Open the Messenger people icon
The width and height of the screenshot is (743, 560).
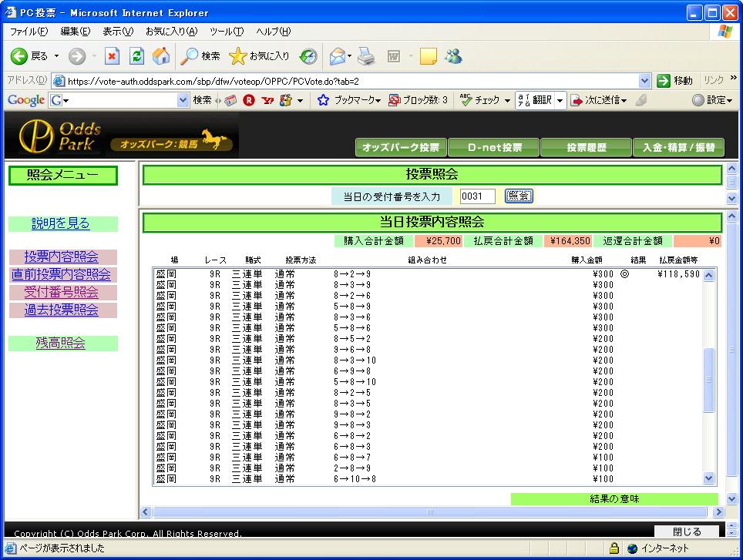[x=453, y=56]
